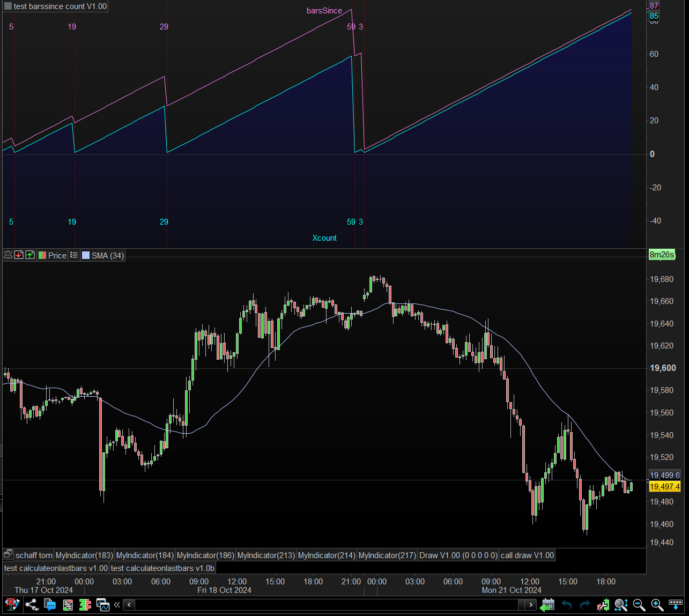
Task: Open the SMA (34) indicator label
Action: coord(108,256)
